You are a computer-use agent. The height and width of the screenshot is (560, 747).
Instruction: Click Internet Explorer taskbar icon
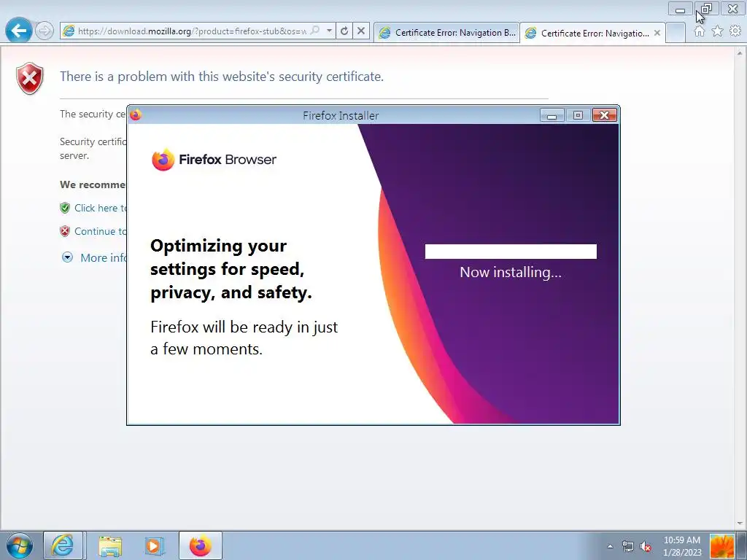63,545
